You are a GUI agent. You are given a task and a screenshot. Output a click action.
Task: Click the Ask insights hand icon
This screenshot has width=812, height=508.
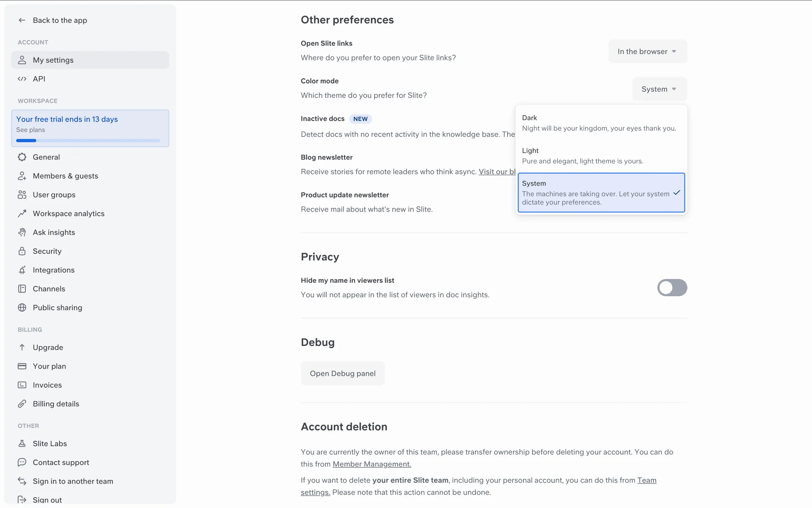pos(22,232)
